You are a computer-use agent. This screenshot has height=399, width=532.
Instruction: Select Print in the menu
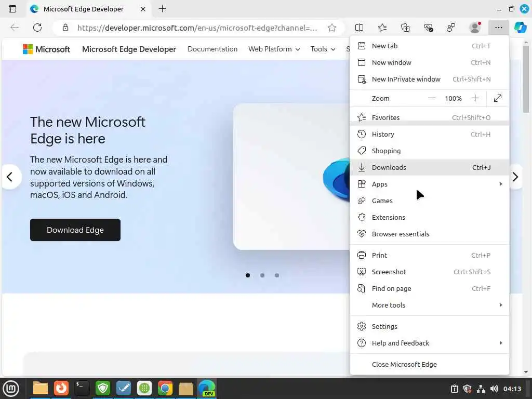(429, 255)
